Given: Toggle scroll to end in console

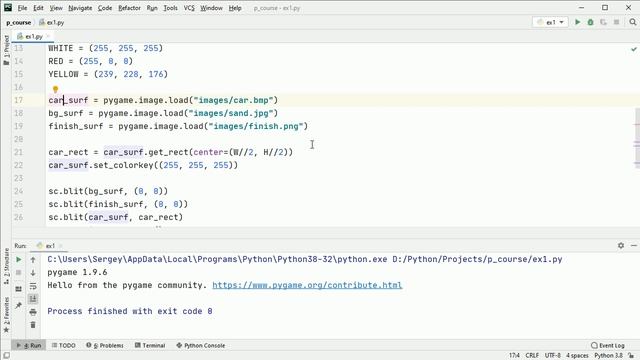Looking at the screenshot, I should click(x=33, y=299).
